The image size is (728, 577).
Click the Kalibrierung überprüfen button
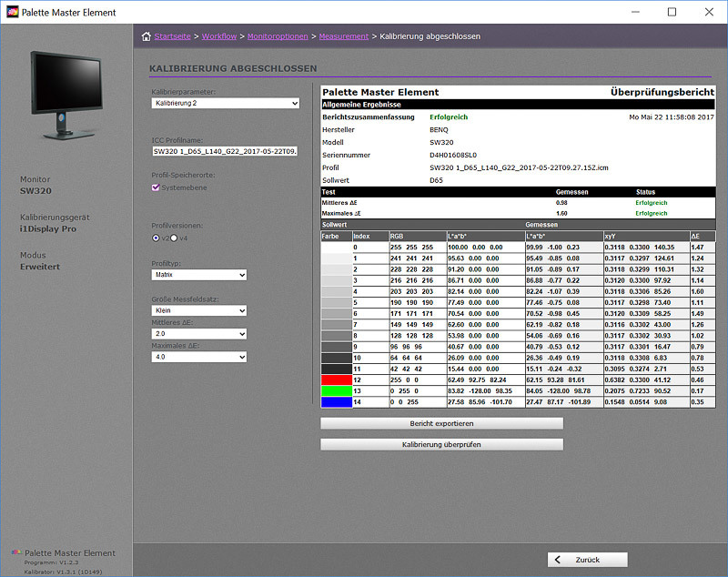pyautogui.click(x=441, y=444)
